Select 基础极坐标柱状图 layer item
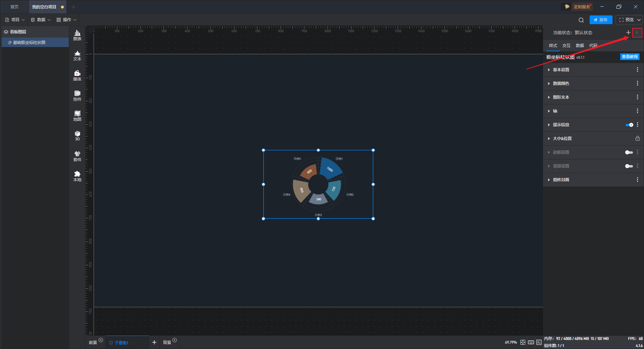644x349 pixels. tap(35, 43)
